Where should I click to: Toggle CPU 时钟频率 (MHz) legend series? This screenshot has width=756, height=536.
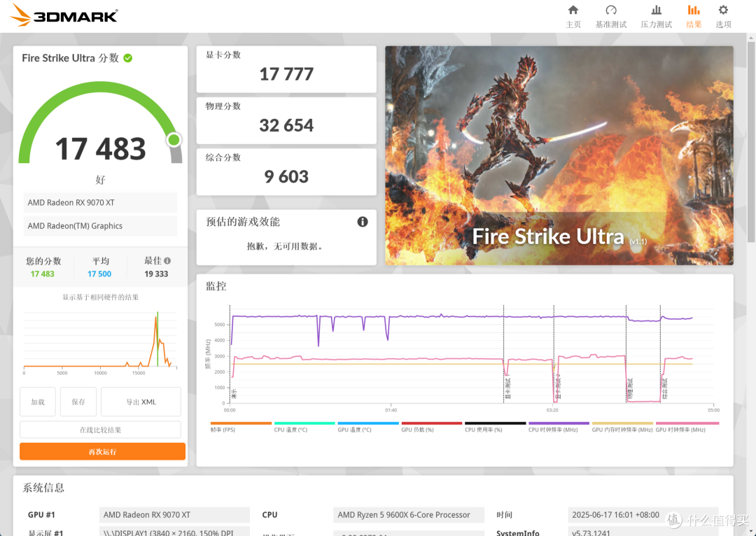[x=559, y=427]
